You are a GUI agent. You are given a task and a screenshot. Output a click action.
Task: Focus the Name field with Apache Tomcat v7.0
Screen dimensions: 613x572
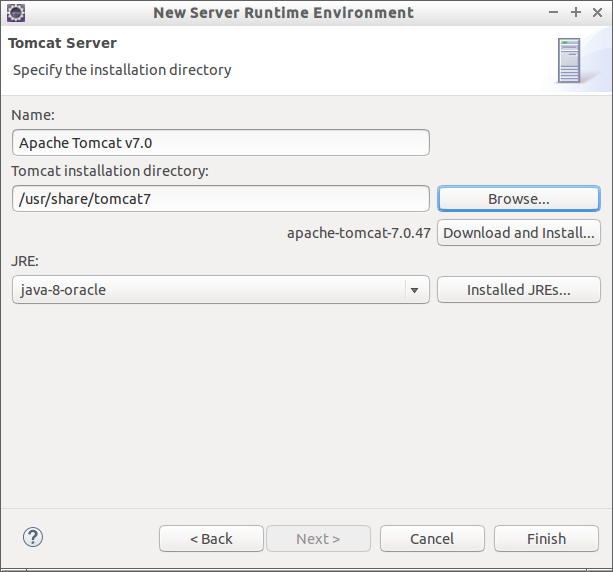tap(221, 143)
